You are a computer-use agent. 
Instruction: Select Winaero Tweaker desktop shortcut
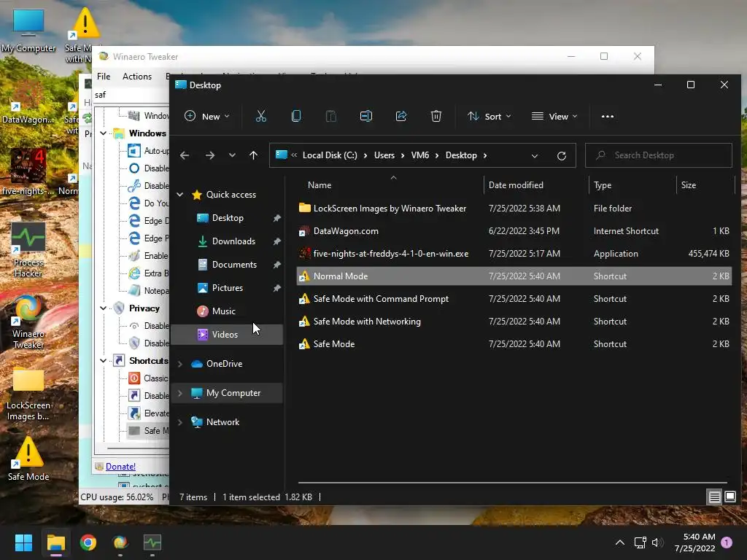pos(28,322)
